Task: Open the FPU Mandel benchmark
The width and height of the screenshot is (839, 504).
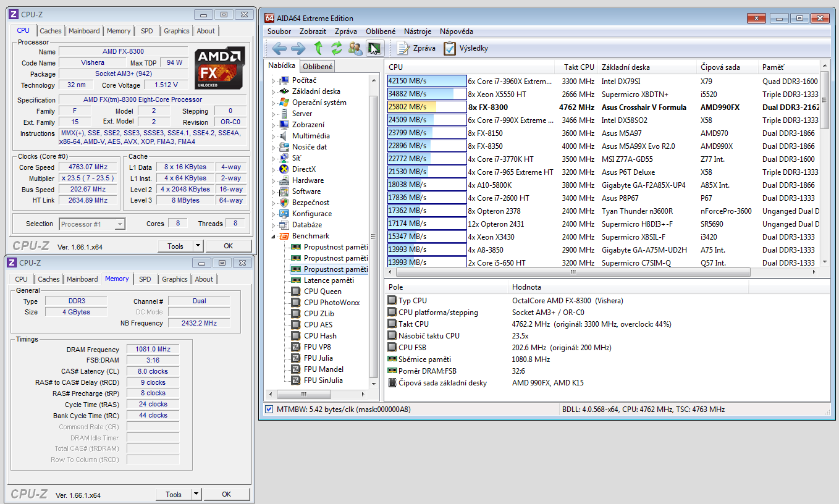Action: coord(324,369)
